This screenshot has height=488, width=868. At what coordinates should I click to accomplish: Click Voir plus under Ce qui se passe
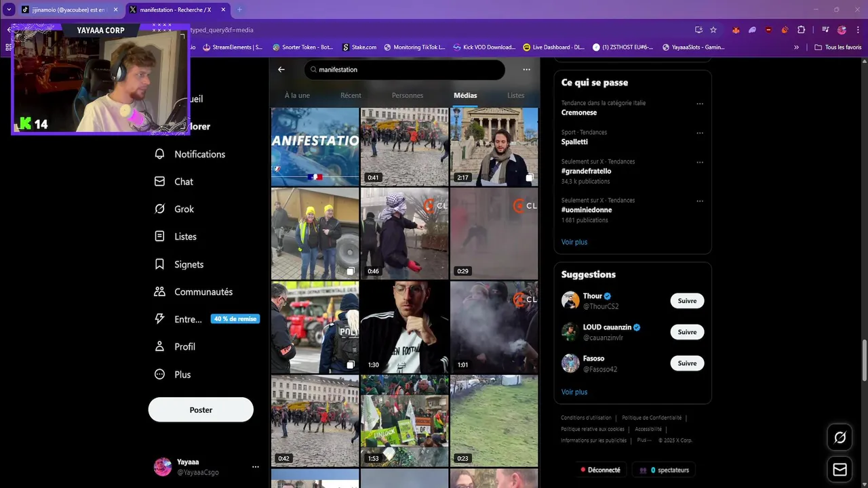click(574, 242)
